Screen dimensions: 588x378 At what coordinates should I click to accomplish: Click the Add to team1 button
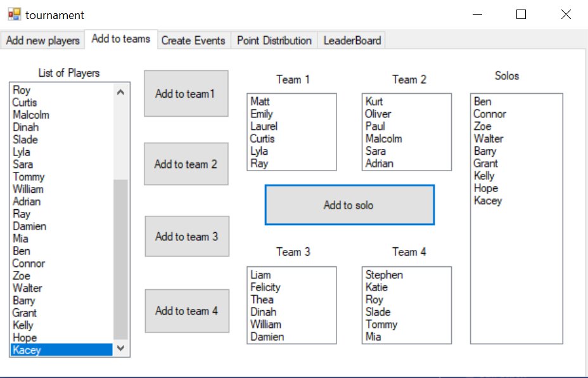(x=186, y=93)
